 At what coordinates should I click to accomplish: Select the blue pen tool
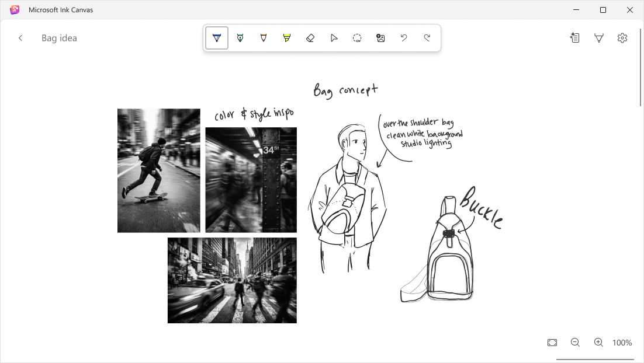tap(217, 38)
